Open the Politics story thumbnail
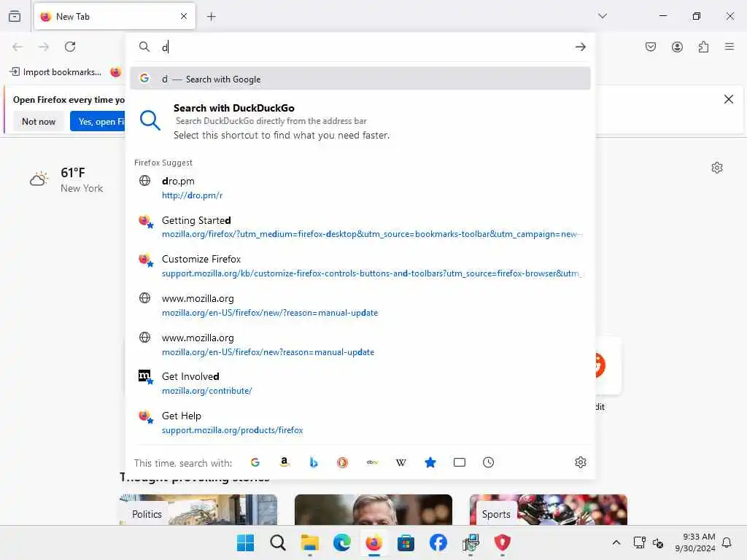 click(198, 510)
